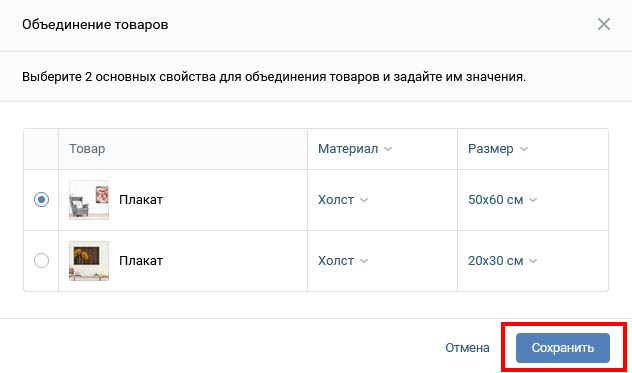The width and height of the screenshot is (632, 373).
Task: Click the arrow icon beside Размер header
Action: tap(524, 149)
